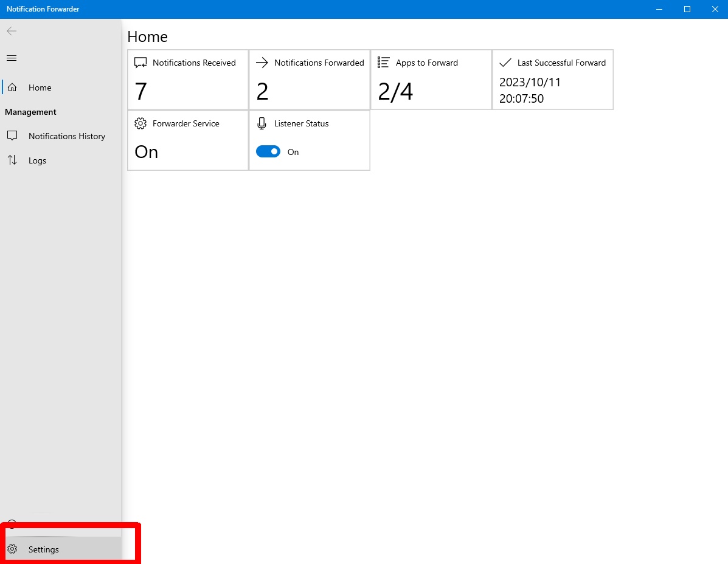This screenshot has height=564, width=728.
Task: Click the Forwarder Service gear icon
Action: pos(140,123)
